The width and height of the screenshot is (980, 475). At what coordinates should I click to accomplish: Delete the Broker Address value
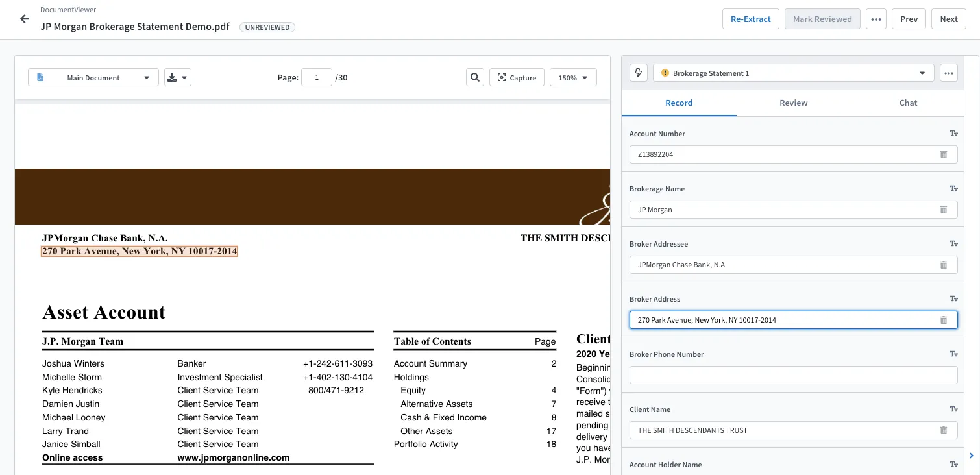coord(944,320)
